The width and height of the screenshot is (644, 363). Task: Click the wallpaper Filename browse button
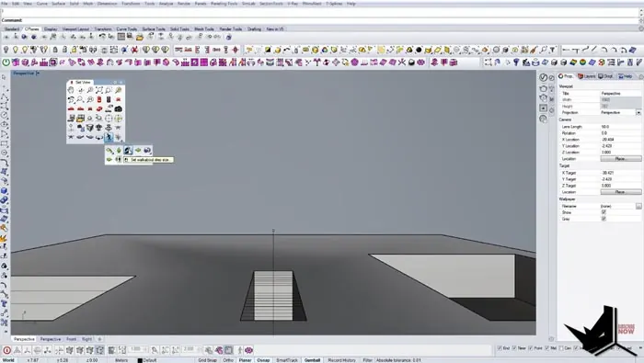(638, 207)
